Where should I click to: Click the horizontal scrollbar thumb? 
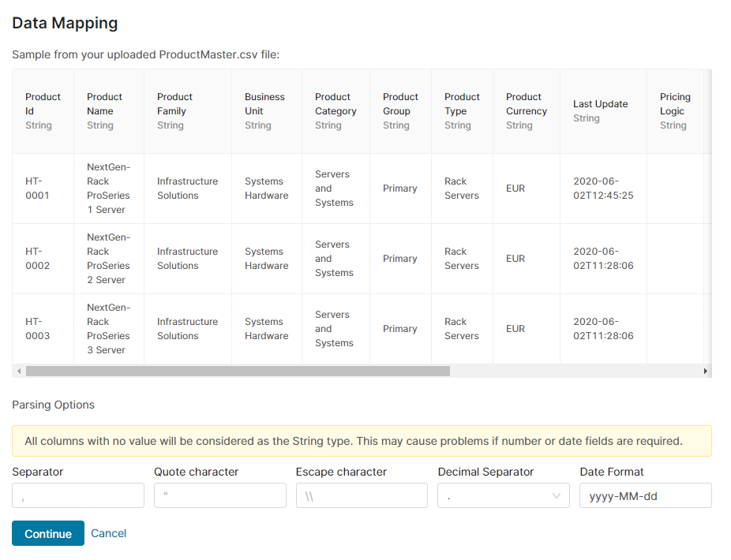(237, 371)
